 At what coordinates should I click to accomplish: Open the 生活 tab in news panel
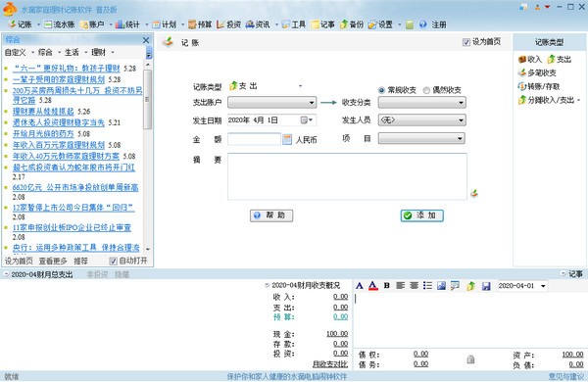(72, 53)
